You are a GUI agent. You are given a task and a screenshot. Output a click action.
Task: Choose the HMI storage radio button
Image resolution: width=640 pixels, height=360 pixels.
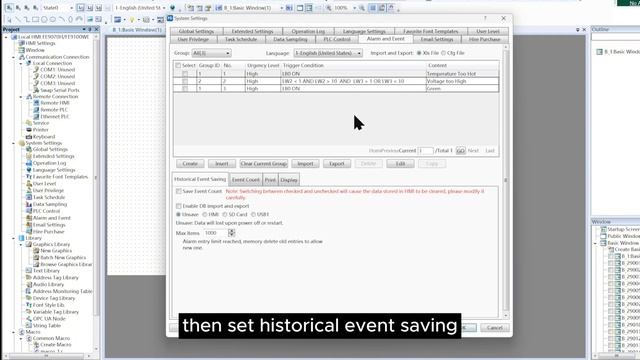tap(205, 214)
